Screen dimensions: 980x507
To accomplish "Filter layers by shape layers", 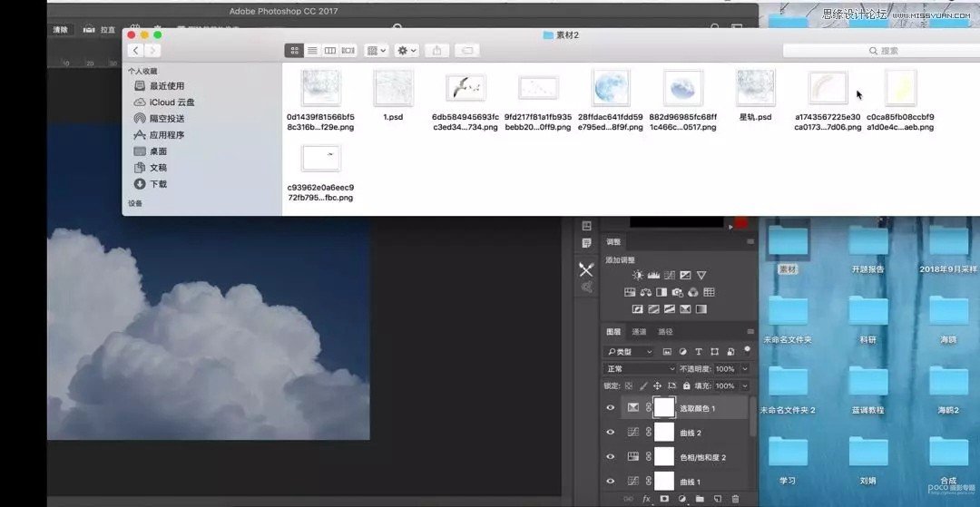I will pos(714,352).
